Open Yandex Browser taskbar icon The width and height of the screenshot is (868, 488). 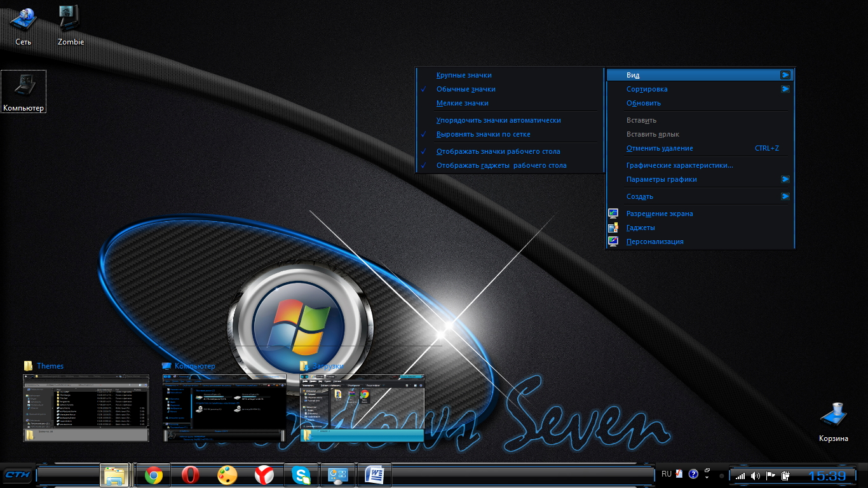click(x=264, y=475)
